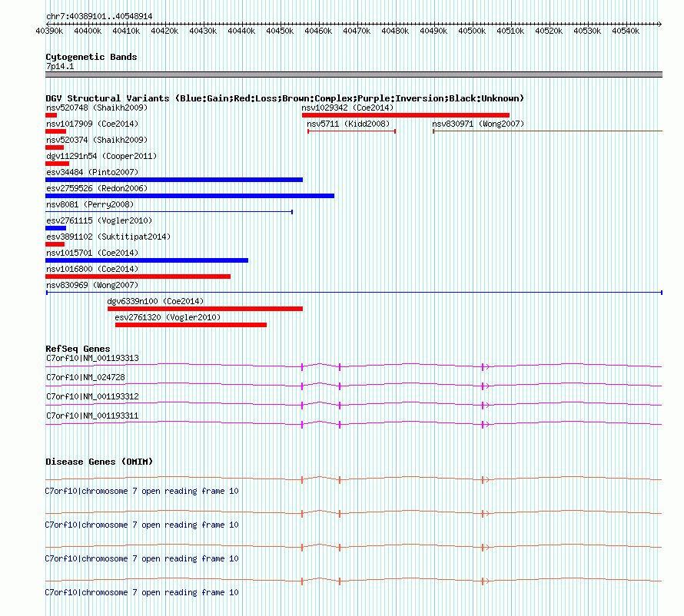Click the nsv1016800 (Coe2014) label
The height and width of the screenshot is (616, 684).
(x=92, y=269)
